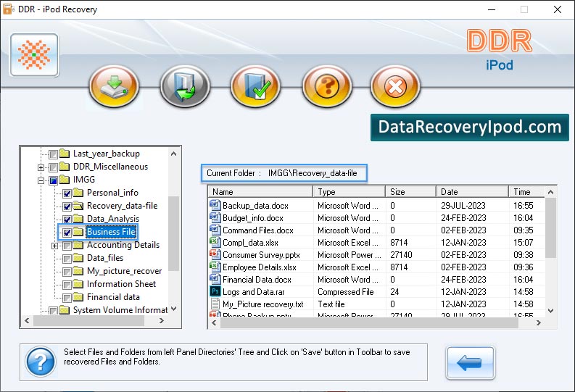This screenshot has width=575, height=392.
Task: Click Photoshop icon of Logs and Data.rar
Action: tap(215, 291)
